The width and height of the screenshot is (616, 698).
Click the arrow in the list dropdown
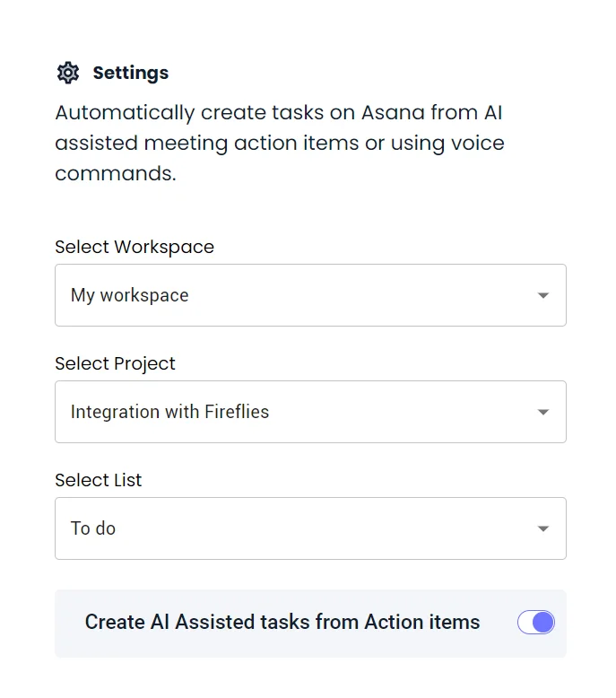pyautogui.click(x=542, y=528)
